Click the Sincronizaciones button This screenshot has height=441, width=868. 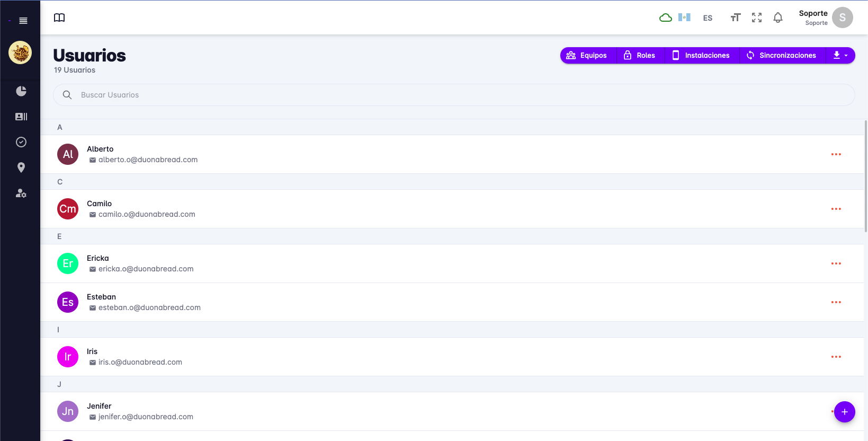click(782, 55)
